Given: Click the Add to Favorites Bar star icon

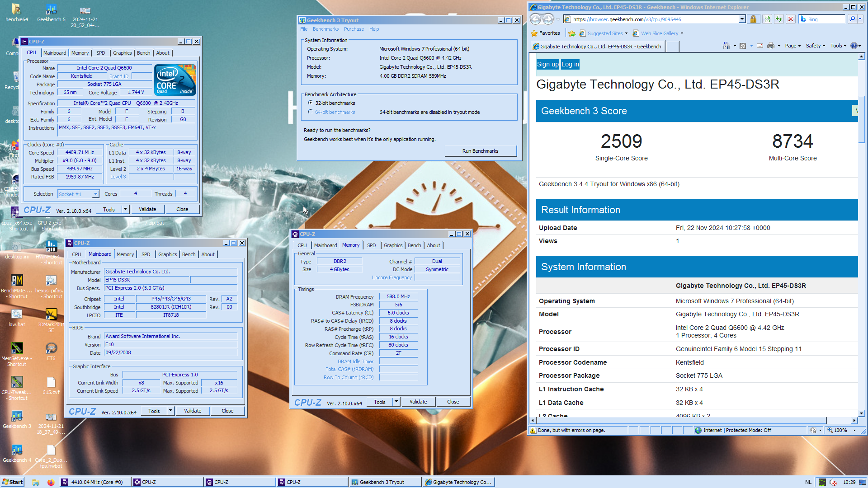Looking at the screenshot, I should point(572,33).
